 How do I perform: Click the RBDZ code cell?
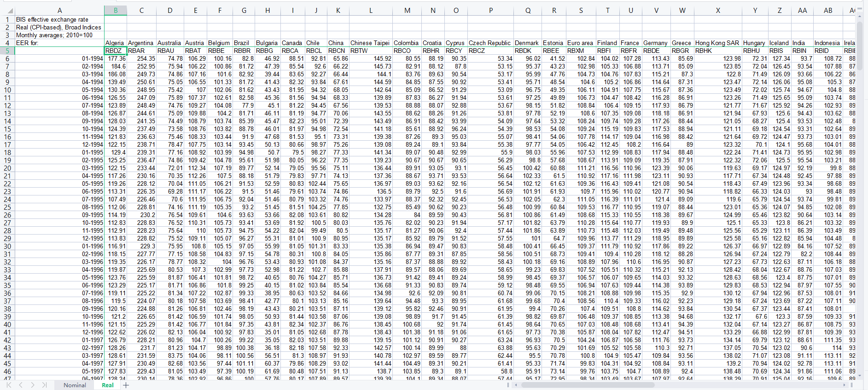(115, 51)
